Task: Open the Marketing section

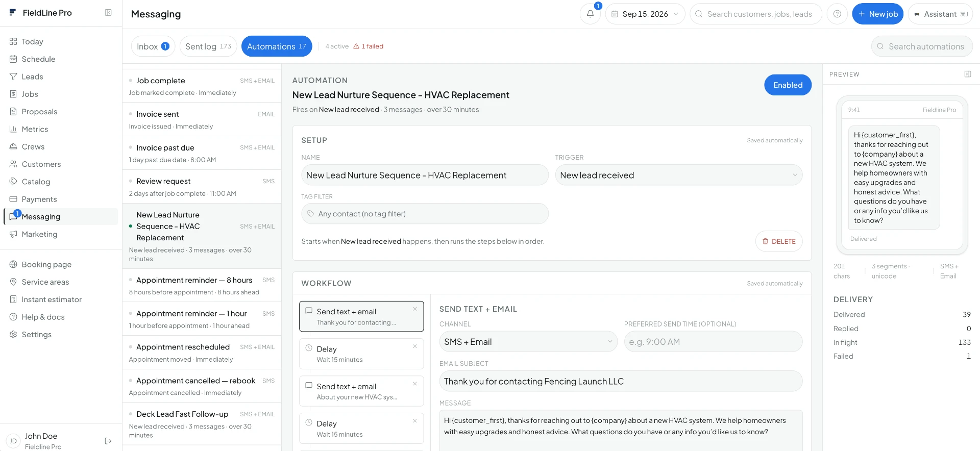Action: (61, 234)
